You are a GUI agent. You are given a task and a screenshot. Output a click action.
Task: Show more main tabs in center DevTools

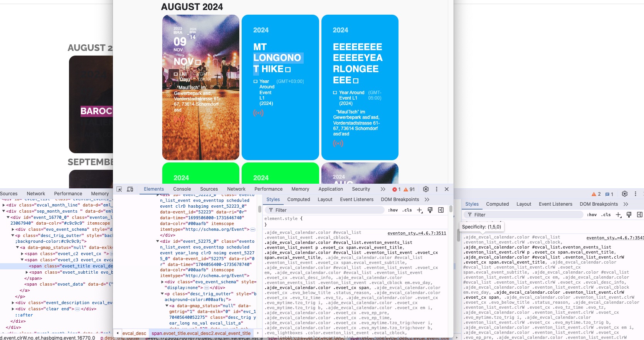[383, 189]
